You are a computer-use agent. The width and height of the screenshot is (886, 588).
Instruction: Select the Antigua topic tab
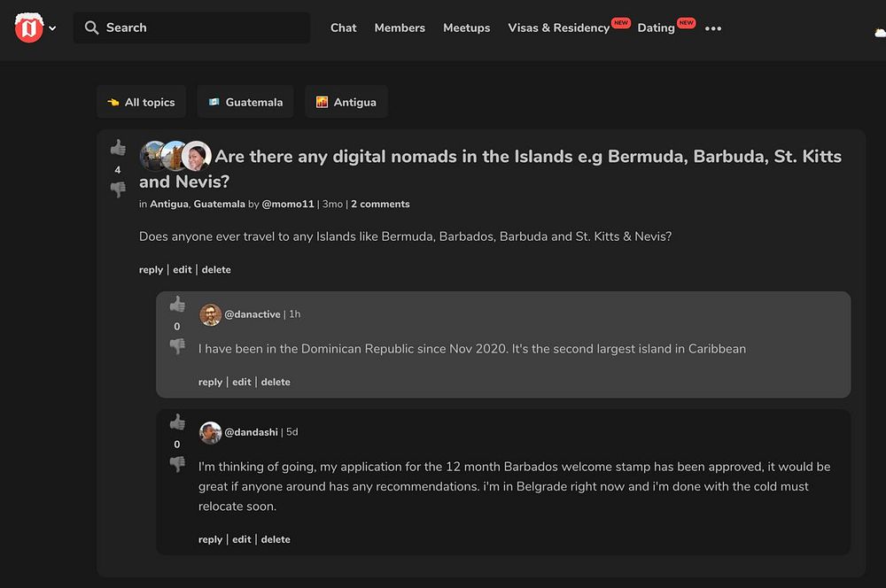click(x=346, y=102)
